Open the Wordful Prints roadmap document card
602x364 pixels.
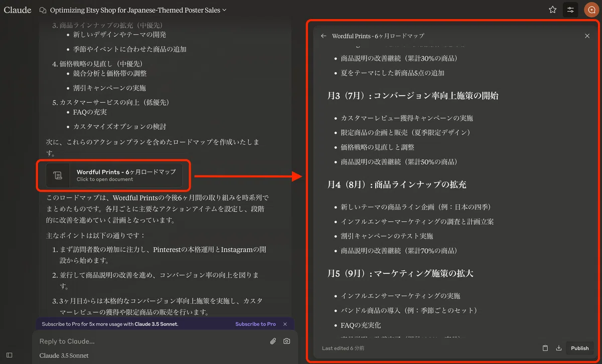pyautogui.click(x=114, y=175)
